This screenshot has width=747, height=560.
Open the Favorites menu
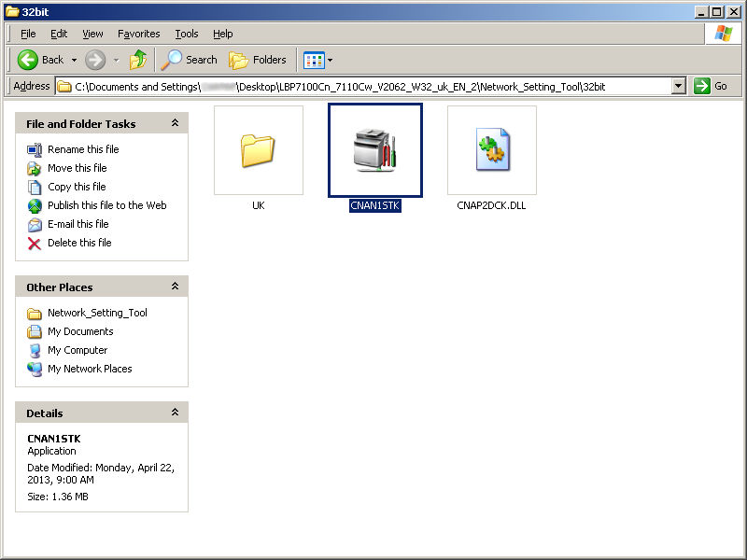coord(138,34)
